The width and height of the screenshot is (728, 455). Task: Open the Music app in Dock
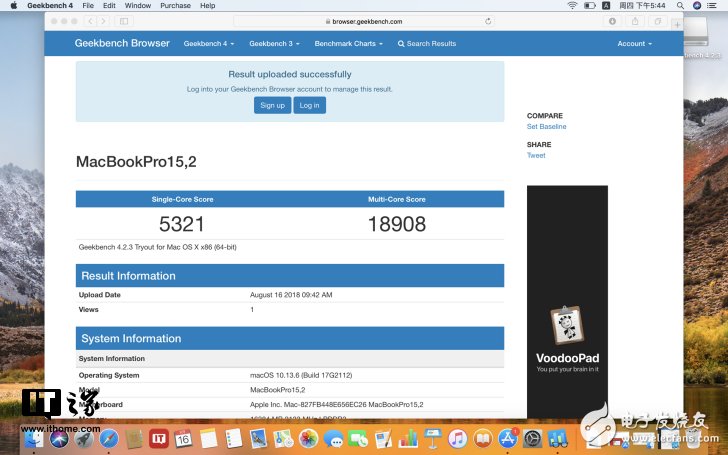[x=457, y=438]
